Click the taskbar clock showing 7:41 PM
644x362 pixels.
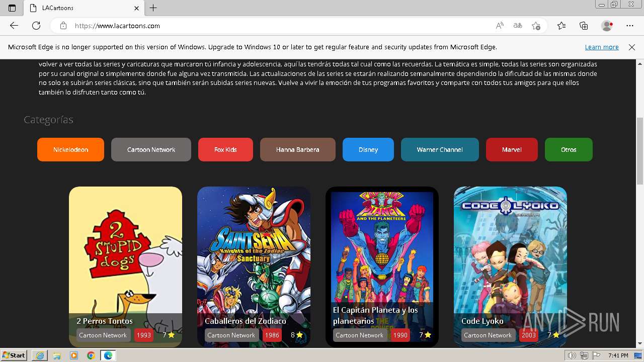(x=618, y=355)
